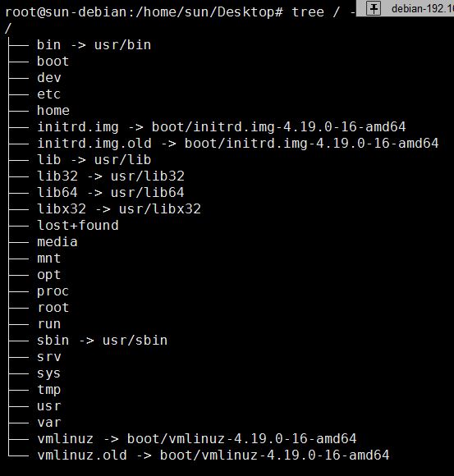Click the 'lib32 -> usr/lib32' line
Image resolution: width=454 pixels, height=476 pixels.
coord(111,176)
